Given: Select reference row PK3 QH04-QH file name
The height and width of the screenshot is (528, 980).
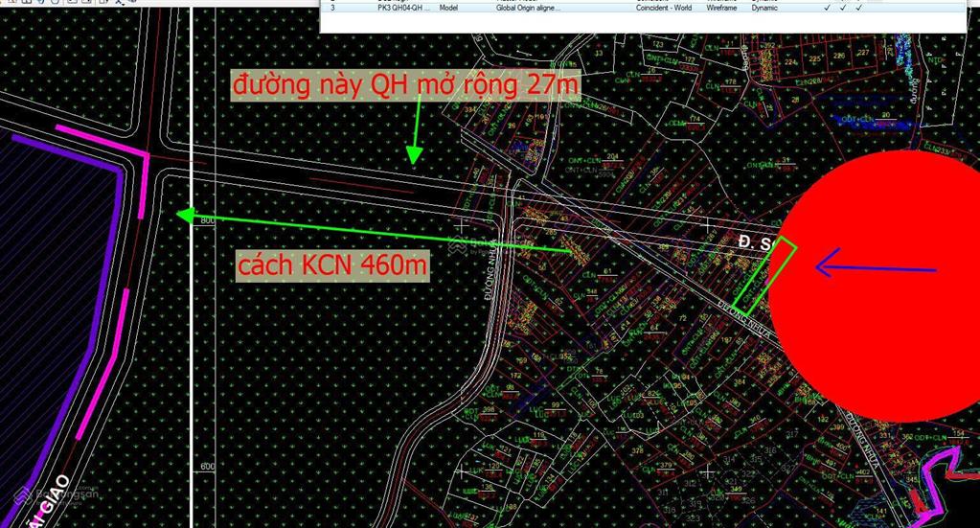Looking at the screenshot, I should click(403, 8).
